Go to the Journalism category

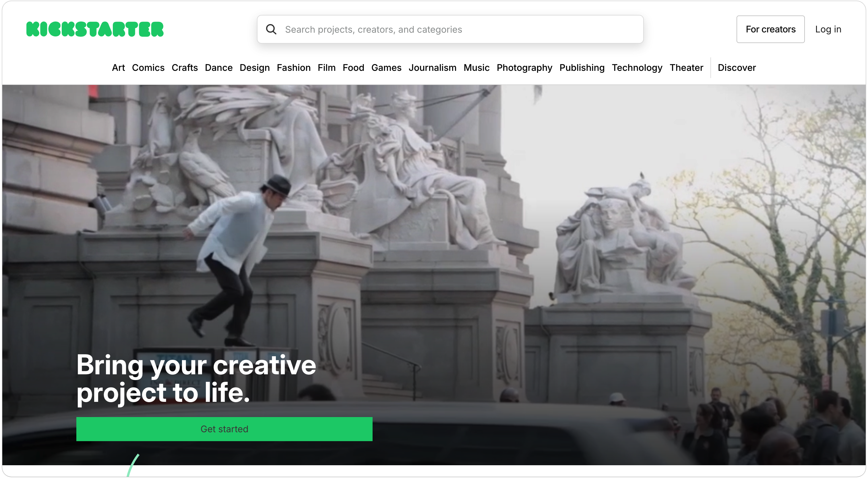click(433, 68)
